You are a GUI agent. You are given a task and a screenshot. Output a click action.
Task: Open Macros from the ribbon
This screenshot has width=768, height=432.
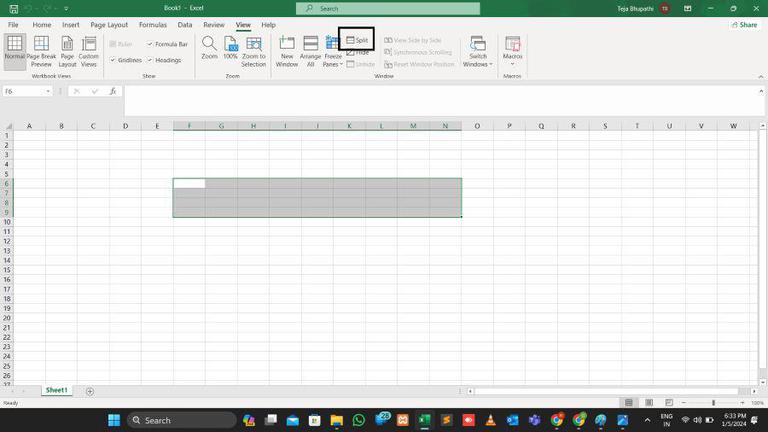[512, 48]
